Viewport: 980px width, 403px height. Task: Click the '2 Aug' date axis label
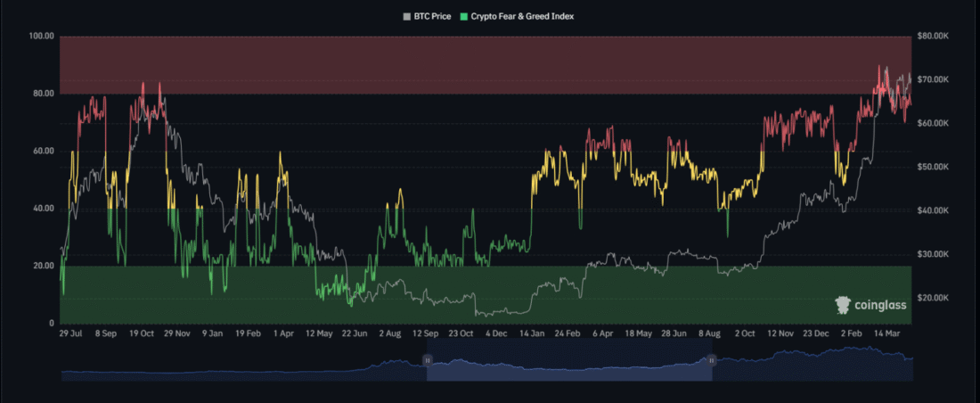390,333
